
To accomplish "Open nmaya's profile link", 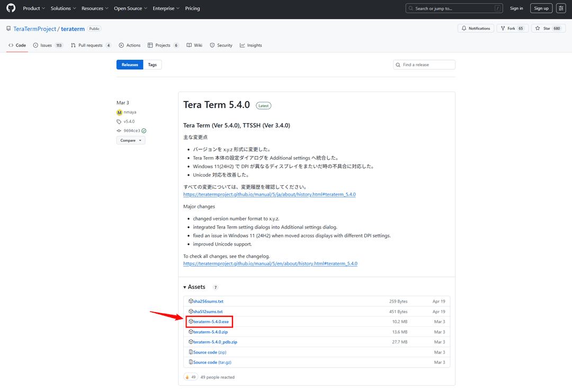I will point(130,112).
